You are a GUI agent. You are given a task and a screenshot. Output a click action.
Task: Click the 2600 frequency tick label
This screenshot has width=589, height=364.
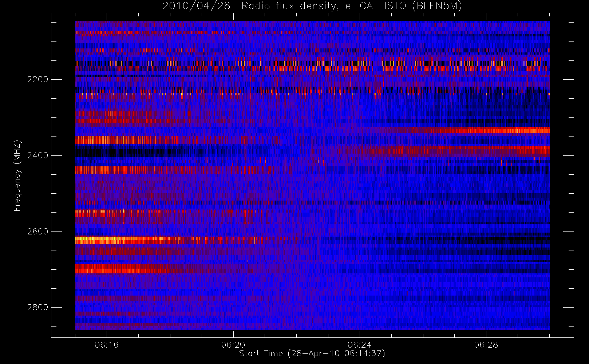point(37,232)
